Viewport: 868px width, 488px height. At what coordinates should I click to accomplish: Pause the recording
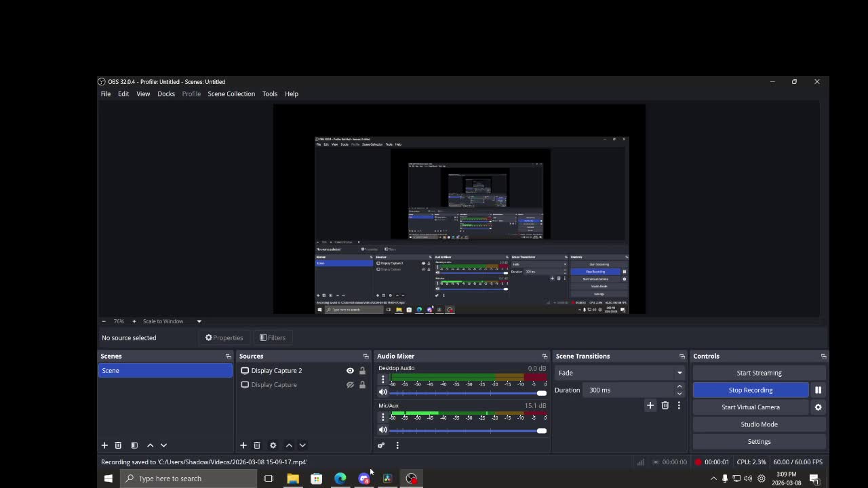818,390
